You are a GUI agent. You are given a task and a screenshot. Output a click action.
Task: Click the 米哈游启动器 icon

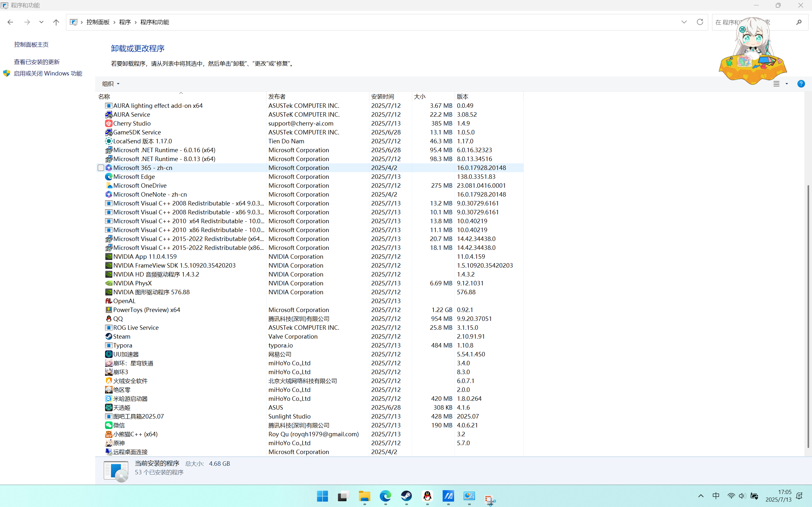click(x=109, y=399)
